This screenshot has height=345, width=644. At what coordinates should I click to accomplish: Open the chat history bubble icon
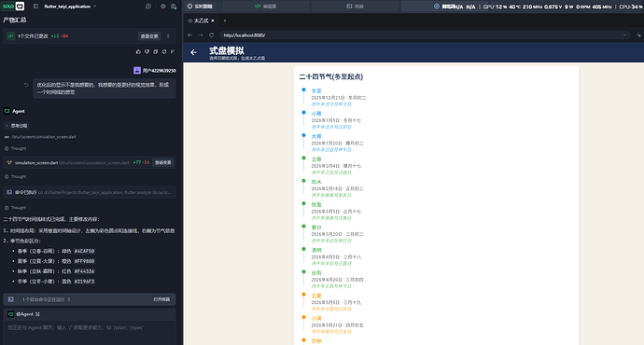coord(148,7)
